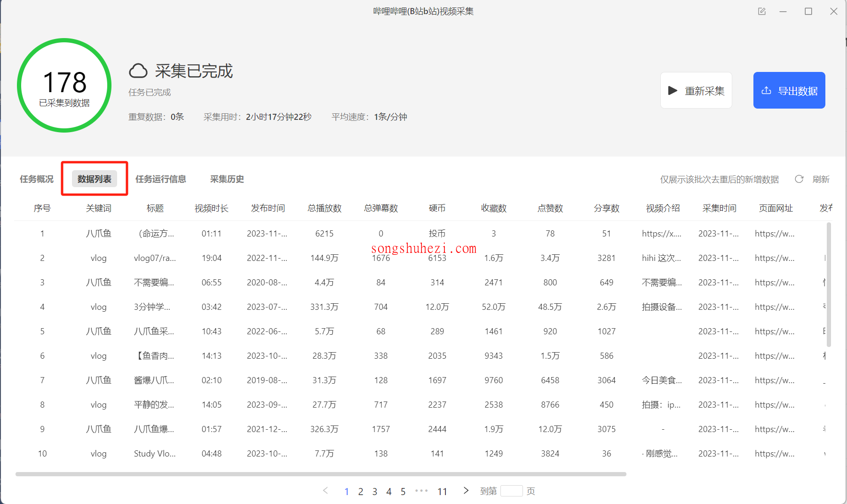Click the horizontal table scrollbar

pyautogui.click(x=321, y=474)
